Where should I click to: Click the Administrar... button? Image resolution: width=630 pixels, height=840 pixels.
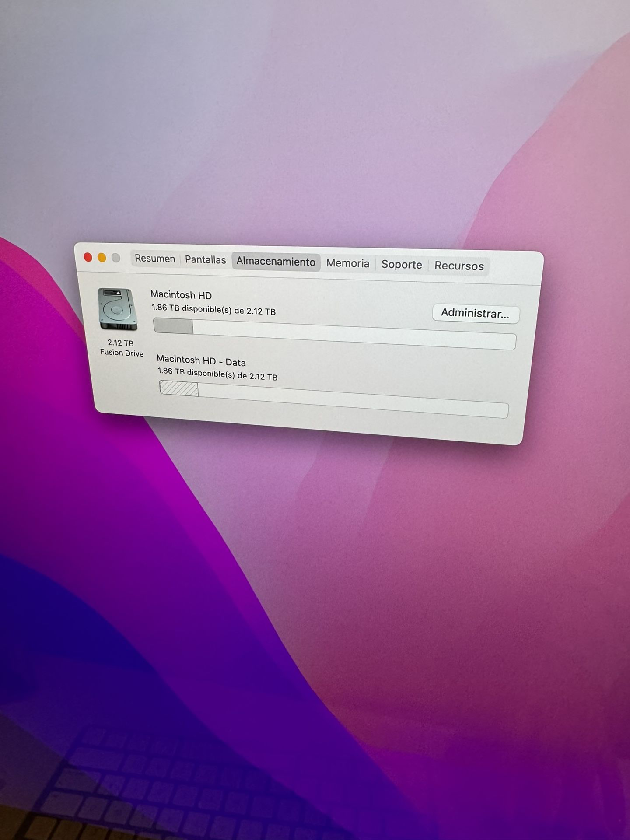click(x=476, y=314)
